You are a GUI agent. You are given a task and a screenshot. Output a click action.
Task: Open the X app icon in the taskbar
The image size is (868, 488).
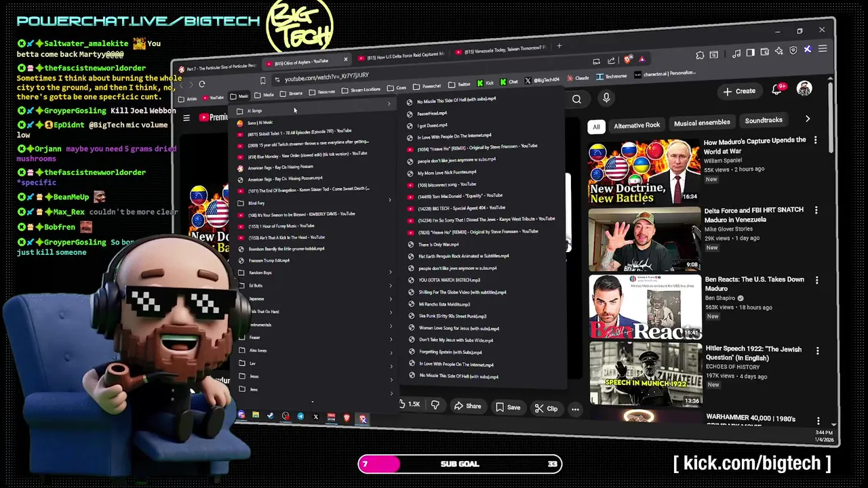point(315,417)
